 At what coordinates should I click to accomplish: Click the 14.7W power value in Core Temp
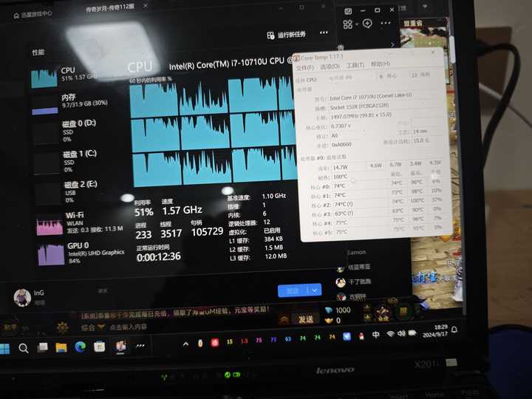coord(341,167)
